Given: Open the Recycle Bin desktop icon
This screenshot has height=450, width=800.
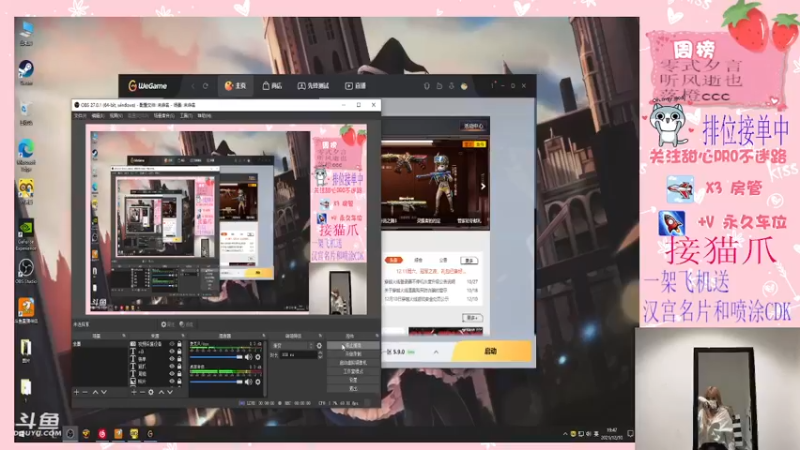Looking at the screenshot, I should pos(26,112).
